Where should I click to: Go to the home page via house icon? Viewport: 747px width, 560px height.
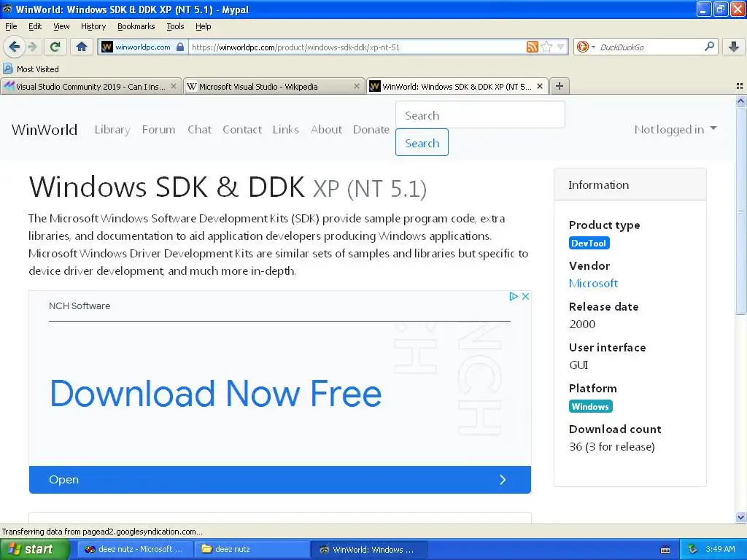tap(82, 47)
